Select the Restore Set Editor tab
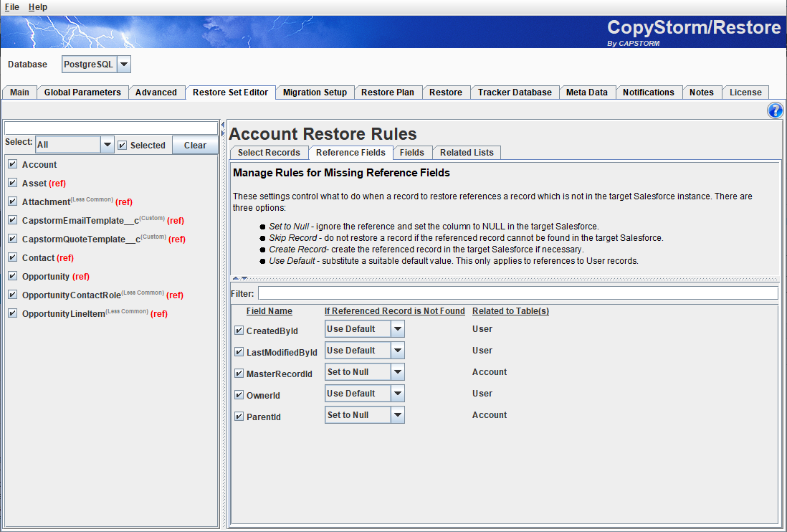 tap(230, 92)
